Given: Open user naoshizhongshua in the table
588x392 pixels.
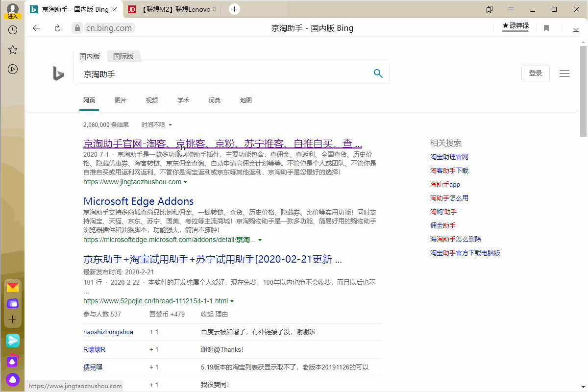Looking at the screenshot, I should (108, 332).
